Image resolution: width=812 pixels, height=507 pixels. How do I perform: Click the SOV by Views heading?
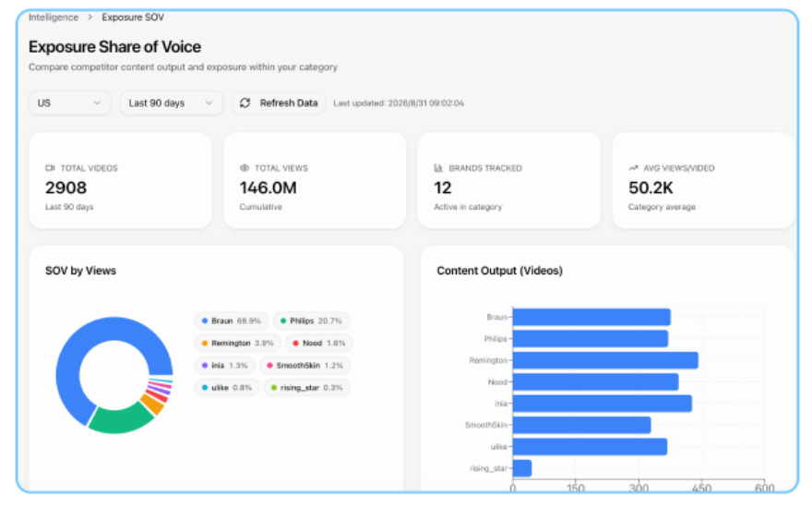(81, 271)
